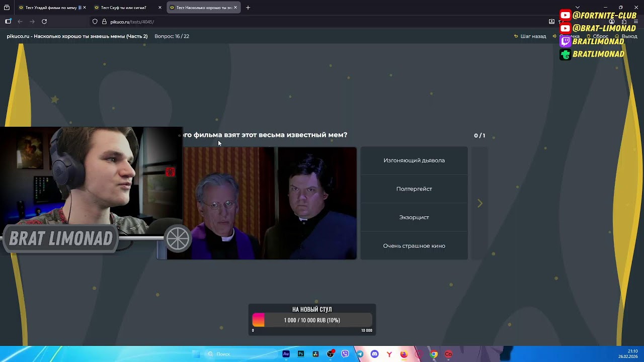Click the install-app icon in the toolbar
The width and height of the screenshot is (644, 362).
click(x=551, y=22)
